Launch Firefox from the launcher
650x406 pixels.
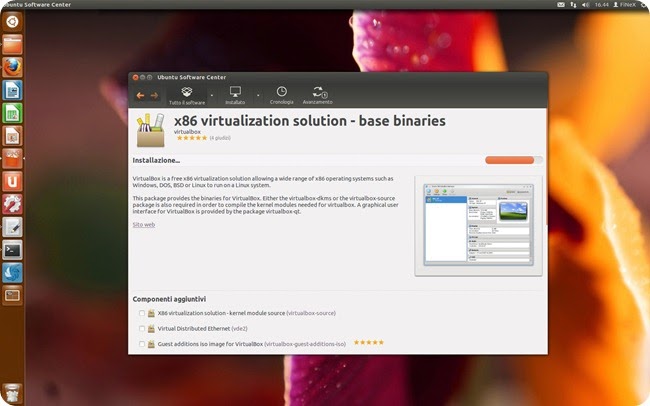[12, 67]
